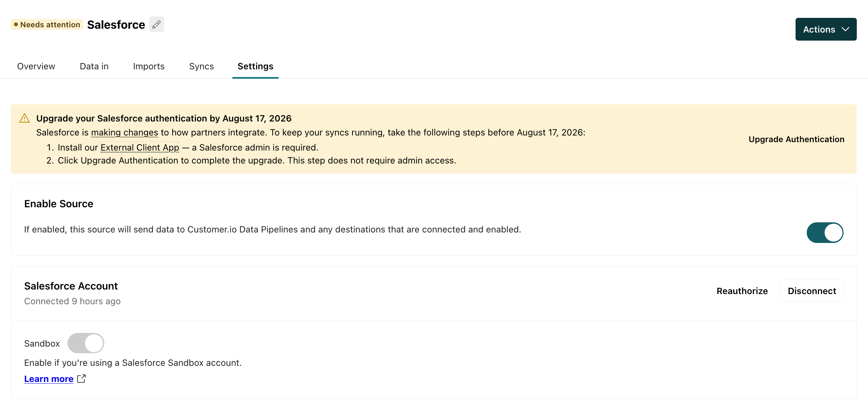
Task: Click the Salesforce Account heading
Action: point(71,286)
